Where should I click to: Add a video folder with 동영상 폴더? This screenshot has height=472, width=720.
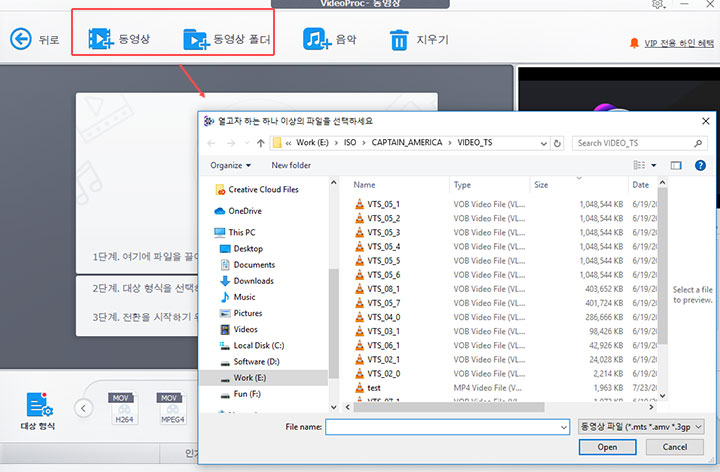[227, 39]
